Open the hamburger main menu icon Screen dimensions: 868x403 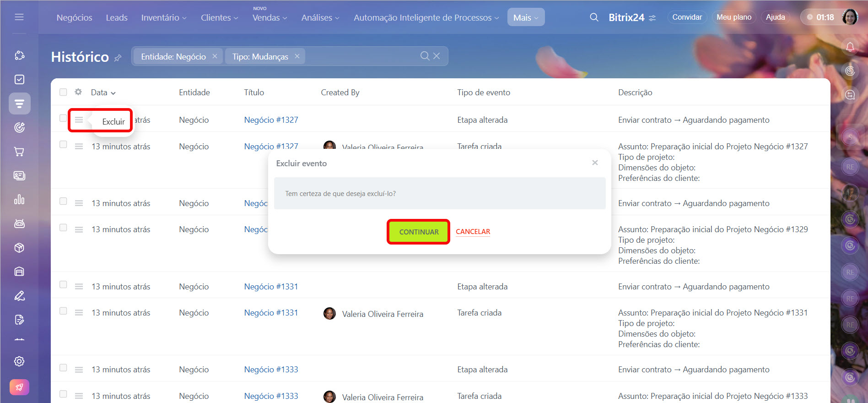tap(19, 17)
